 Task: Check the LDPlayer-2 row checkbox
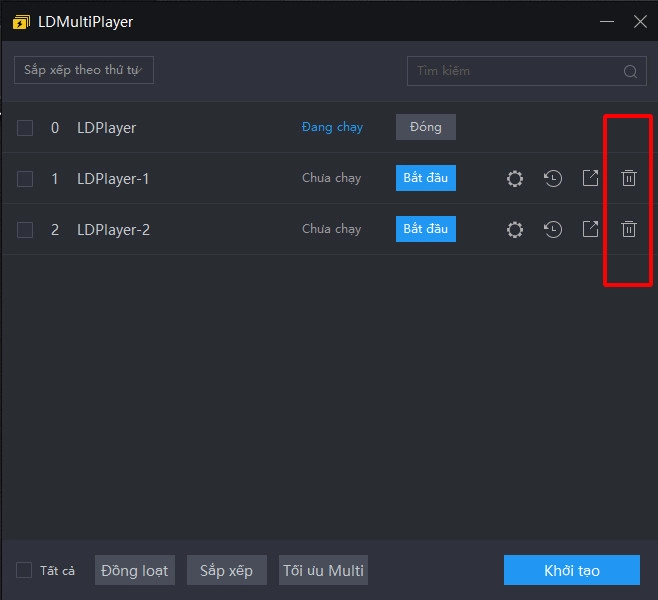[25, 230]
